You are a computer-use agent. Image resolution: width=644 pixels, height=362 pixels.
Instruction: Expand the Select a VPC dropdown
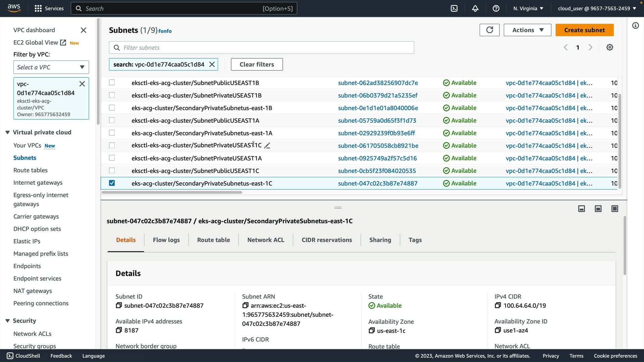tap(51, 67)
